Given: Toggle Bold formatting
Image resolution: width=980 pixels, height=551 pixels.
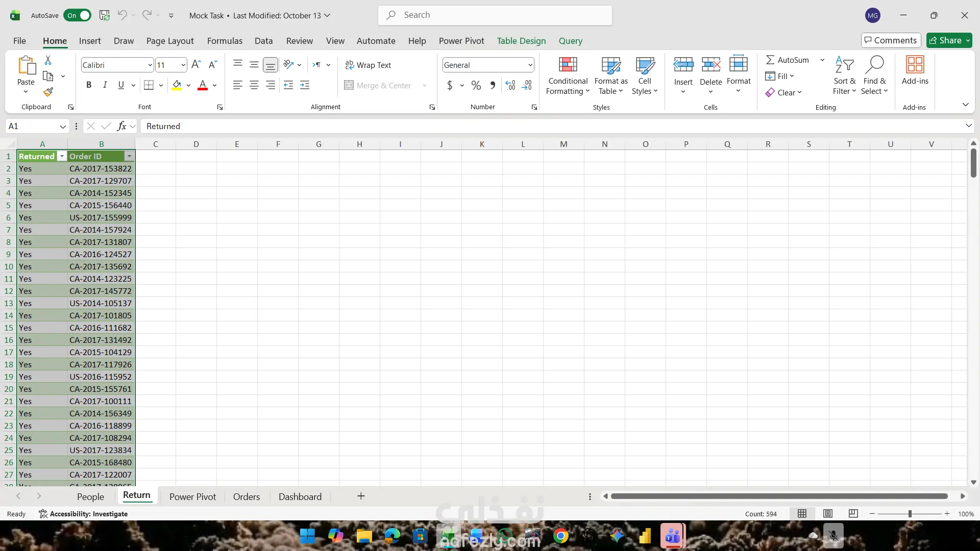Looking at the screenshot, I should 89,85.
